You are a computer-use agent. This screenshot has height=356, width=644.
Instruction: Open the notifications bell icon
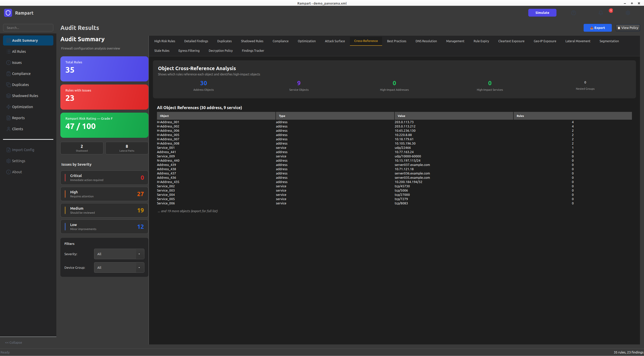601,13
